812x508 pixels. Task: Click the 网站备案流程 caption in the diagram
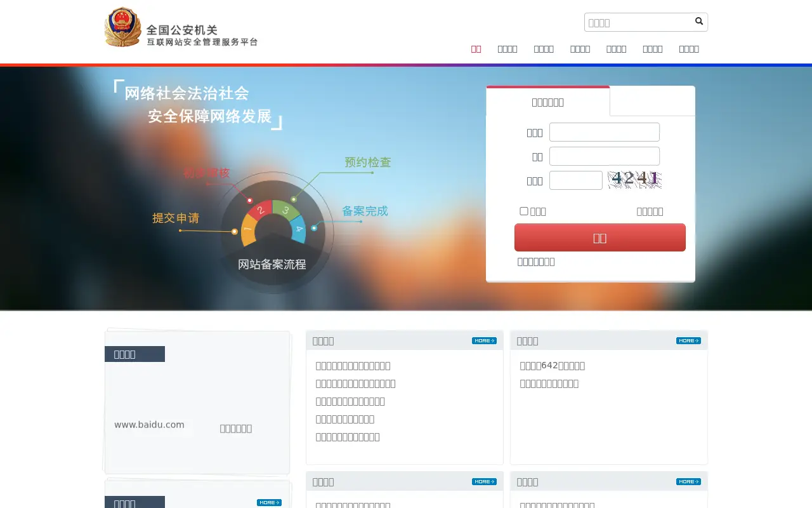click(x=272, y=264)
